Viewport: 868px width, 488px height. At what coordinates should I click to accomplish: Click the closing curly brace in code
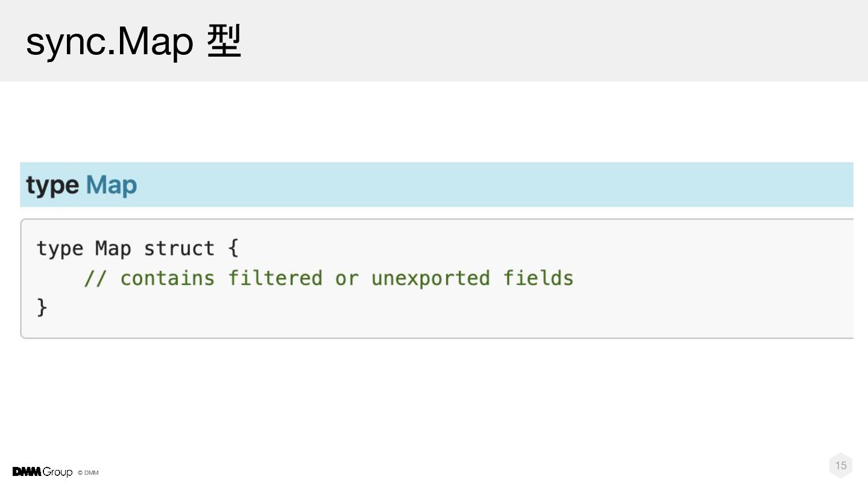[42, 307]
